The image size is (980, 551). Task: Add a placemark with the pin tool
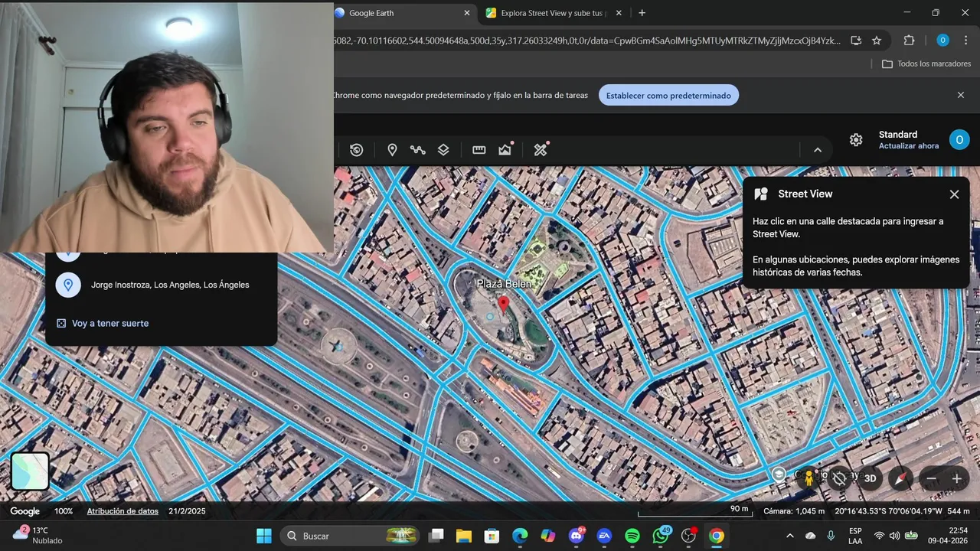coord(392,150)
